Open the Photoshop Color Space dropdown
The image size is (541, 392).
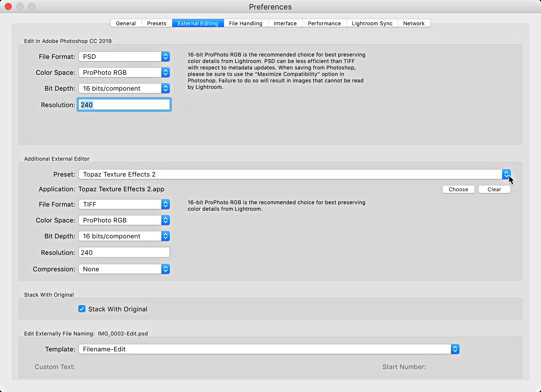(165, 72)
